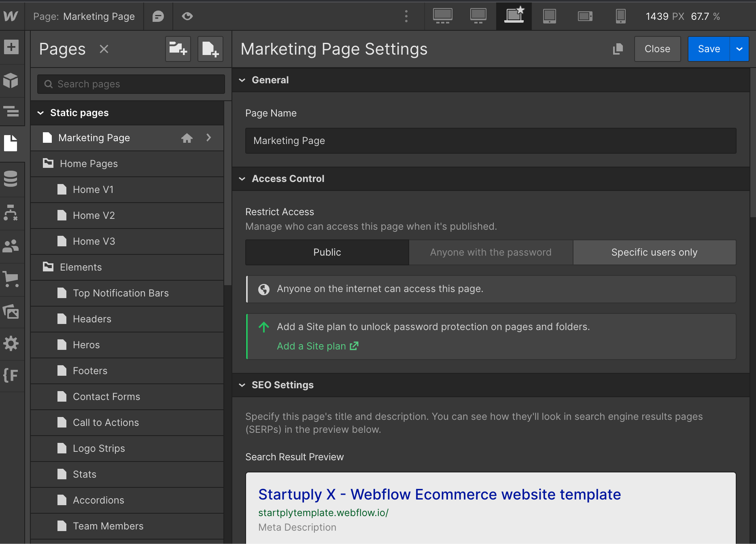
Task: Open the Add Elements panel
Action: click(11, 47)
